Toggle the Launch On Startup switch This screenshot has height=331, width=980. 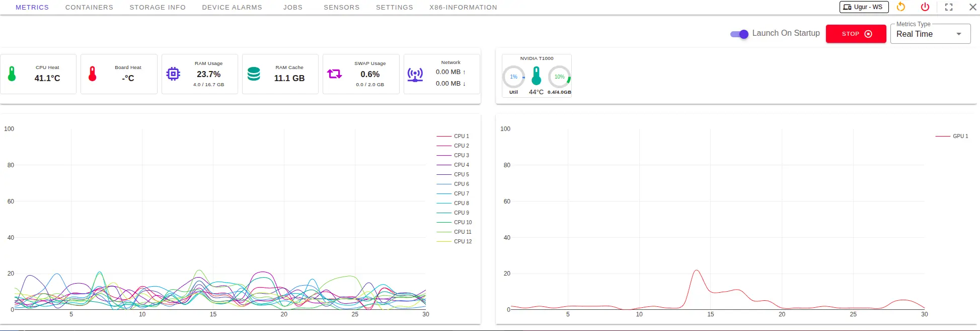739,34
